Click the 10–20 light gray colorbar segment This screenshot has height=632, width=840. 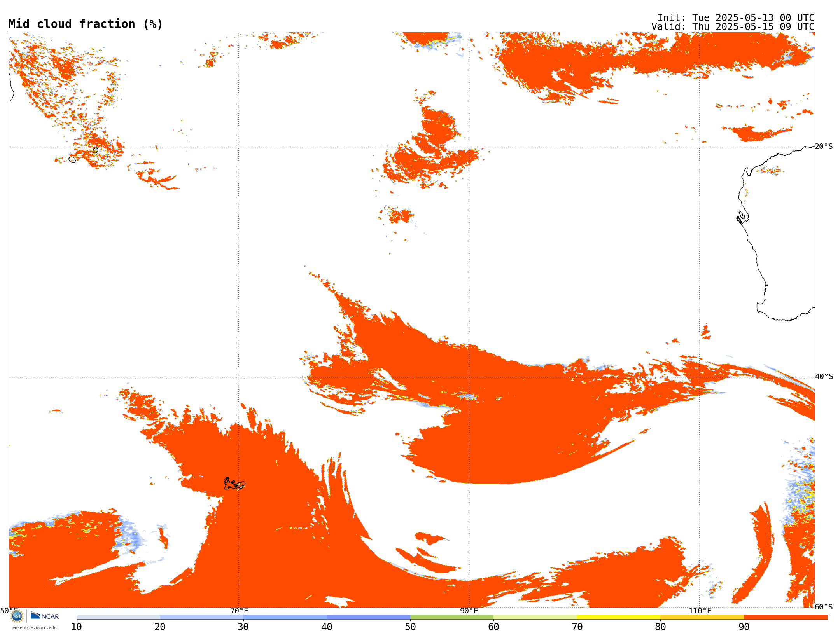click(118, 617)
